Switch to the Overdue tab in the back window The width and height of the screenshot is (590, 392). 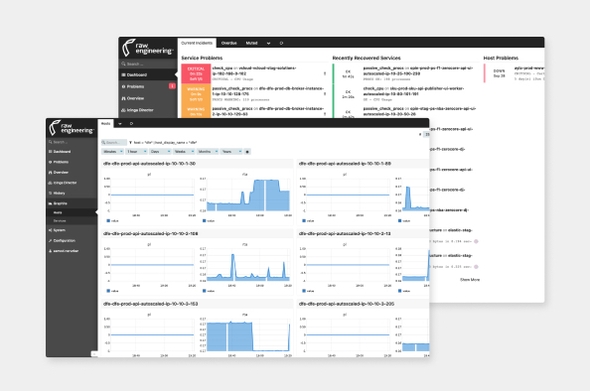229,43
